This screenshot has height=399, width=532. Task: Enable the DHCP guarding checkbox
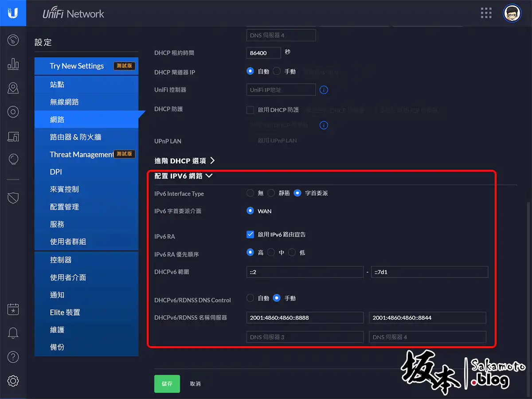[x=250, y=110]
